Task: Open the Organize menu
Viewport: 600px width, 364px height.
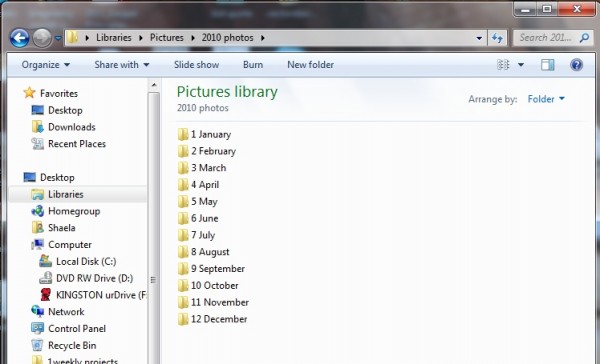Action: tap(46, 65)
